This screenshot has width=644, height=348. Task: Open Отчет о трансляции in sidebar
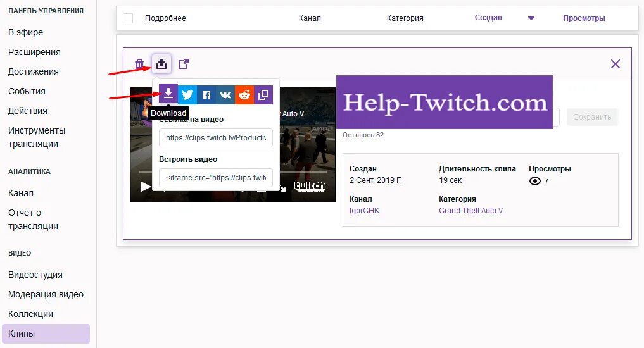tap(34, 219)
